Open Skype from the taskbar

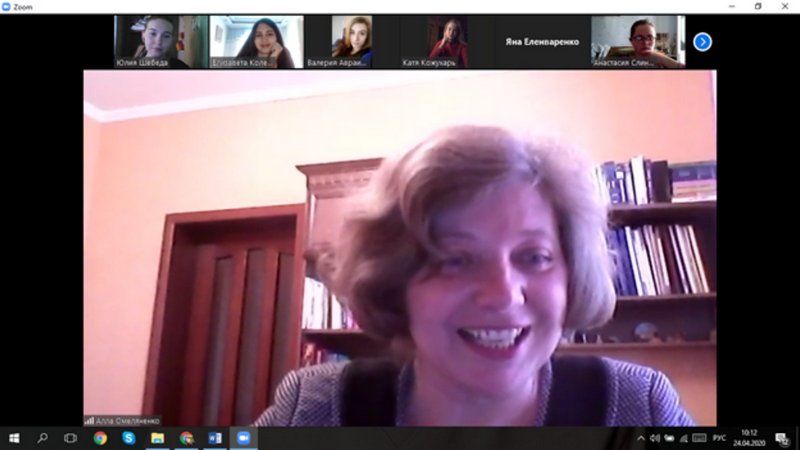[x=128, y=438]
